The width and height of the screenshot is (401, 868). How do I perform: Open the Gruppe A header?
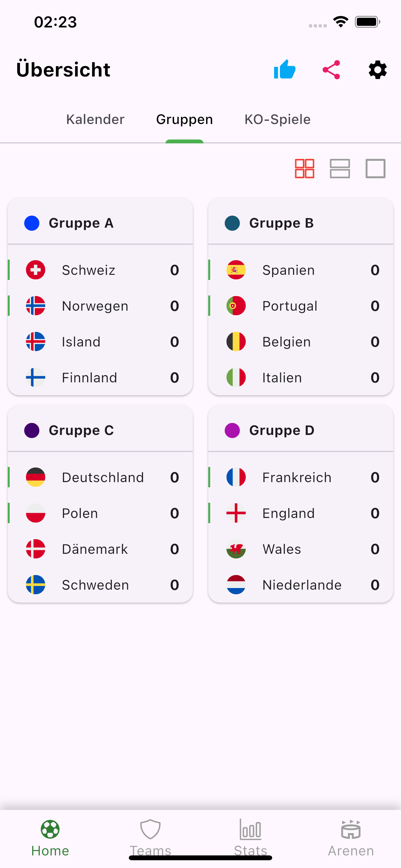click(100, 223)
